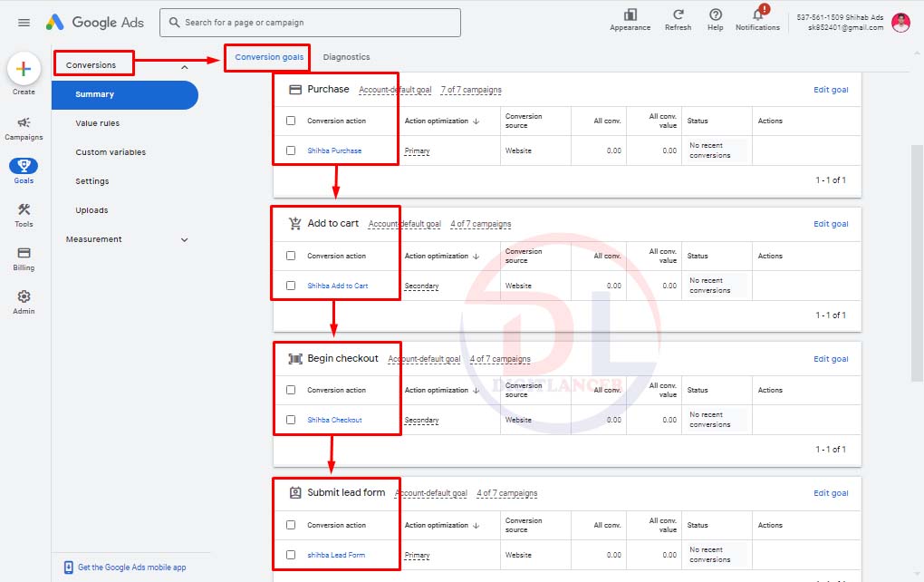
Task: Open the hamburger main menu
Action: pyautogui.click(x=24, y=23)
